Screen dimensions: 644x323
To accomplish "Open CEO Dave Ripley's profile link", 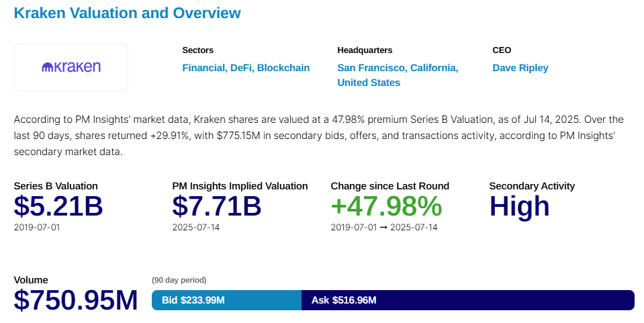I will click(x=520, y=68).
